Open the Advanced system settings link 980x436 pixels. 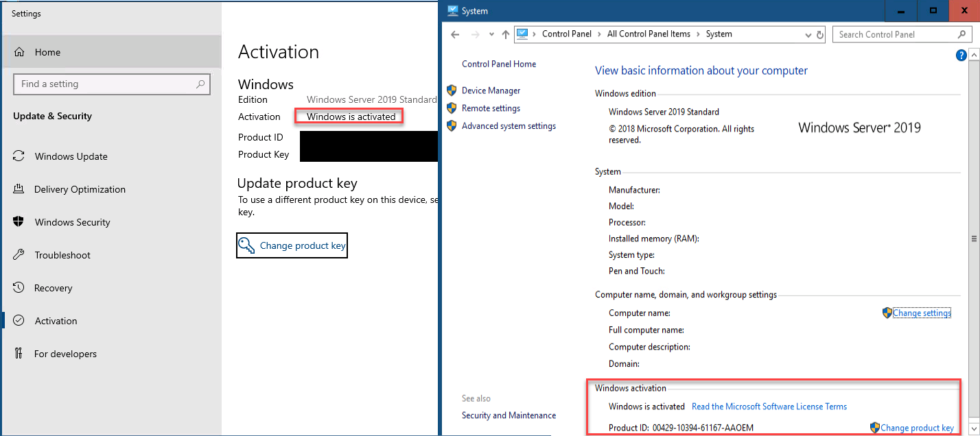509,126
